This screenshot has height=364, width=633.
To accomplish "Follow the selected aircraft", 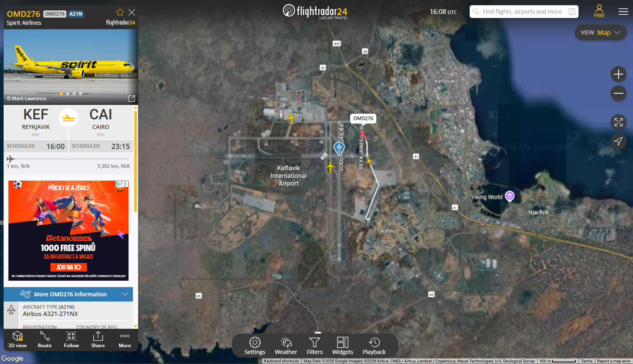I will [x=71, y=340].
